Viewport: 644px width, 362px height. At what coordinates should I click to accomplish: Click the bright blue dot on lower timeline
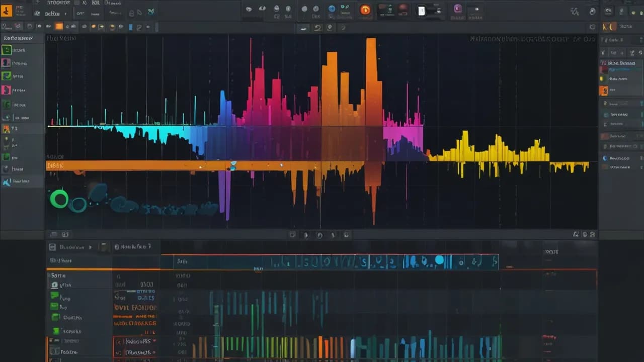coord(439,260)
